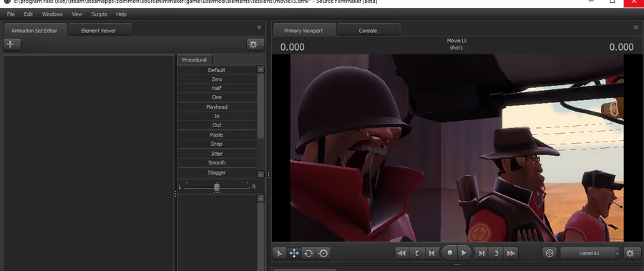This screenshot has height=271, width=644.
Task: Go to the shot in-point bracket
Action: [417, 253]
